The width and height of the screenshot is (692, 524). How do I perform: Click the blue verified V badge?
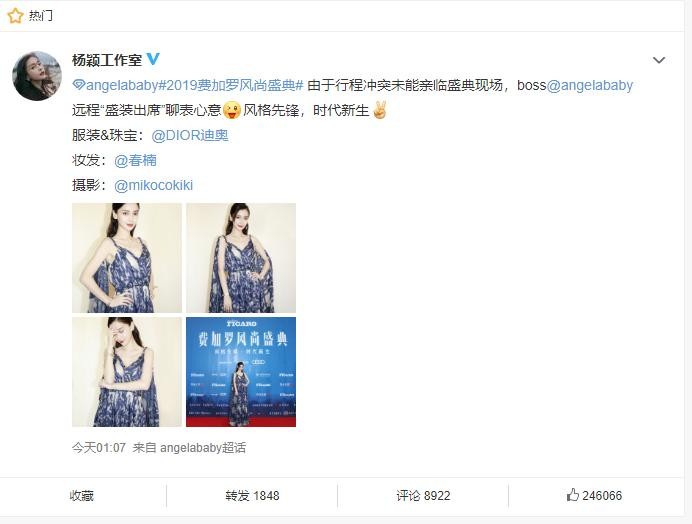pos(153,59)
